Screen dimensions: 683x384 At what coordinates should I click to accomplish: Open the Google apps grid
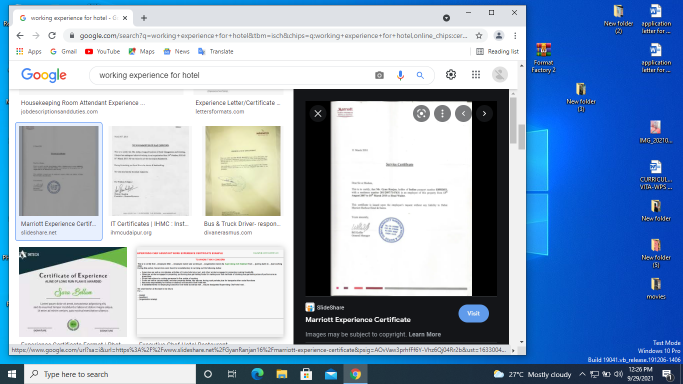click(x=476, y=75)
